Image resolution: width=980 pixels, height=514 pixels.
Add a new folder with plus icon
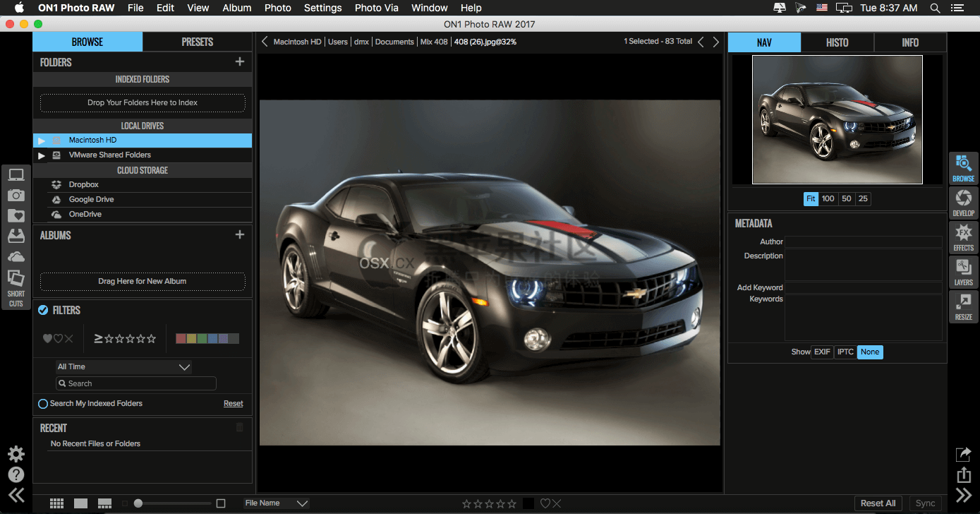(x=240, y=62)
